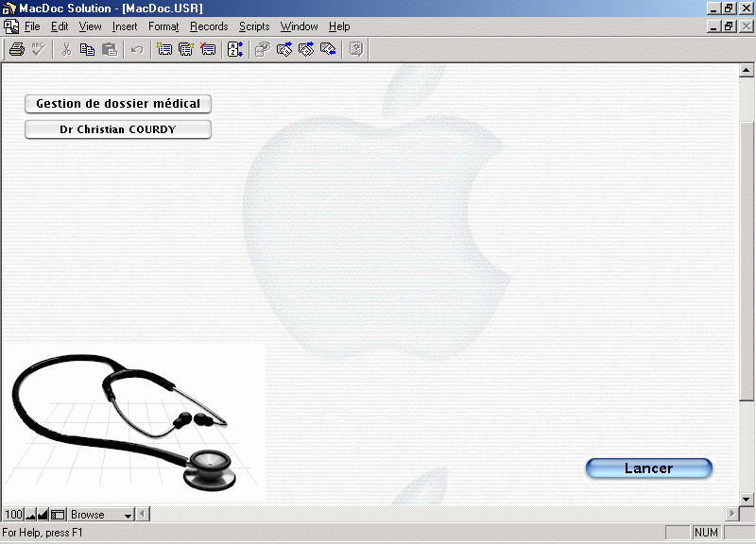756x544 pixels.
Task: Print with the printer toolbar icon
Action: click(17, 49)
